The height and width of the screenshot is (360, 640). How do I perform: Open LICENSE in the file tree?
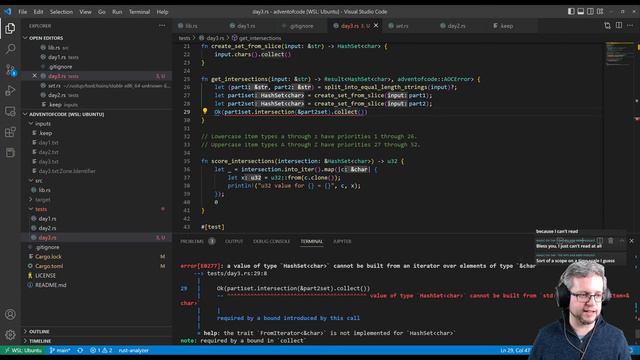45,276
